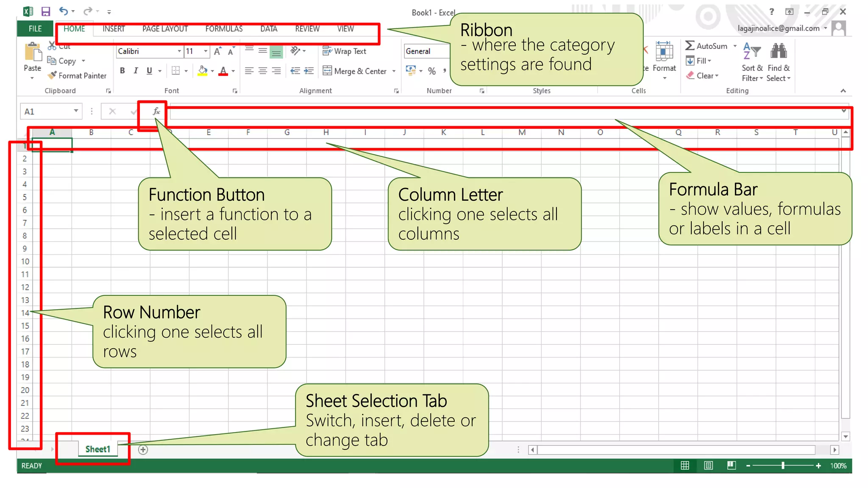Toggle Italic formatting
The image size is (868, 488).
tap(136, 71)
